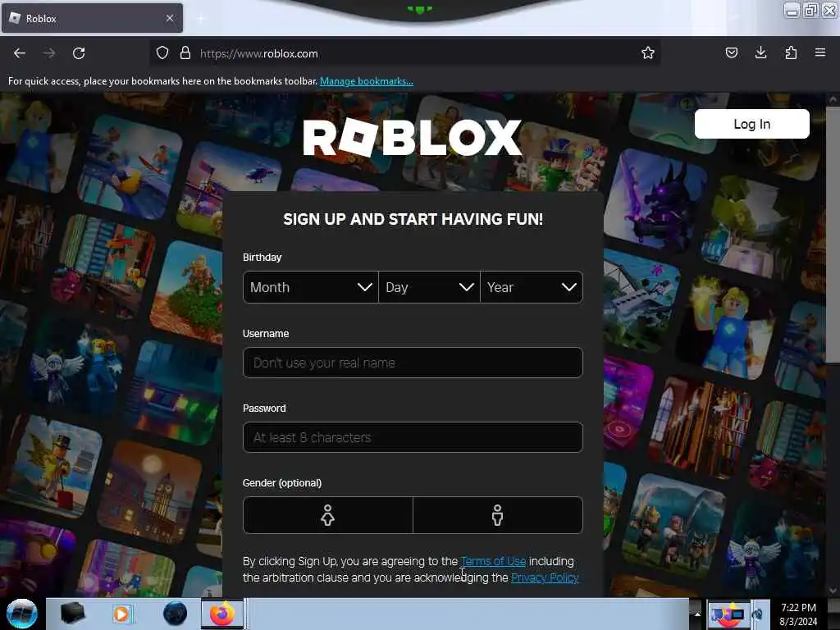Open the Extensions puzzle icon
Image resolution: width=840 pixels, height=630 pixels.
[x=791, y=52]
